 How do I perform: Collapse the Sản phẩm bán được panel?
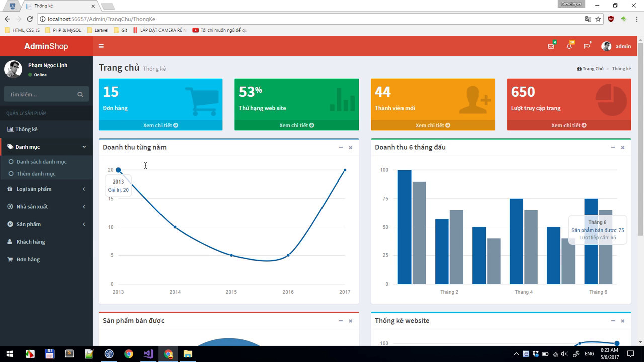click(341, 321)
